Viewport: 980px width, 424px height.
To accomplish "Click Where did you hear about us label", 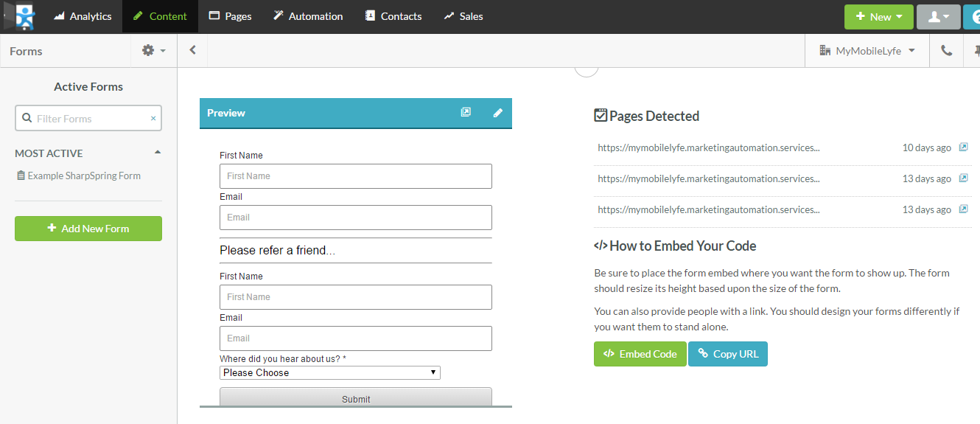I will pyautogui.click(x=283, y=359).
